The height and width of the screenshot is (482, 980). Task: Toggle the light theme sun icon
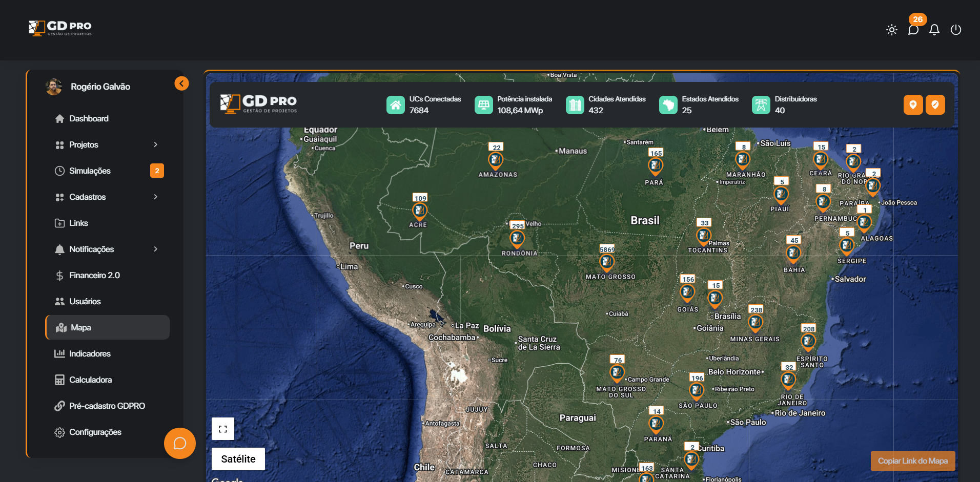point(892,30)
